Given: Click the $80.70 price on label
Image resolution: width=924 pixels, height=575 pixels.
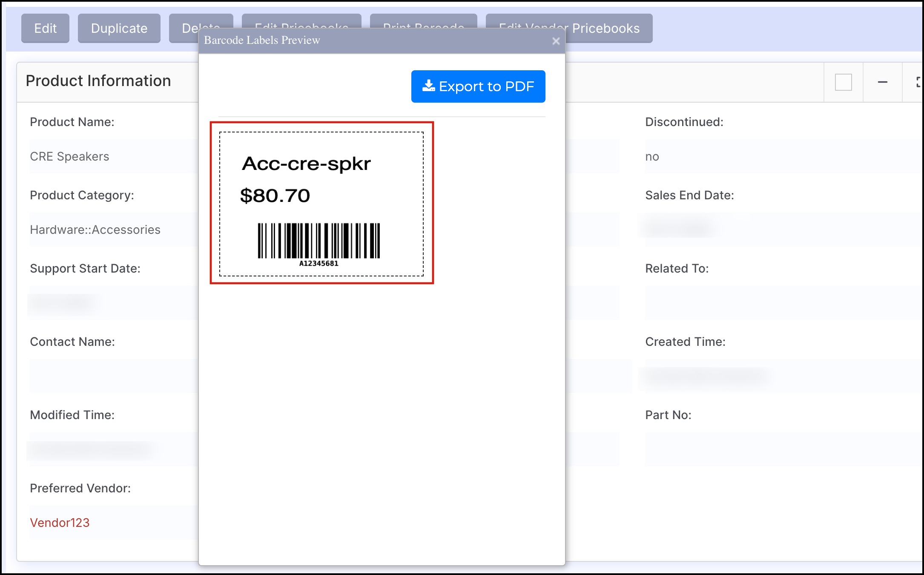Looking at the screenshot, I should click(x=275, y=196).
